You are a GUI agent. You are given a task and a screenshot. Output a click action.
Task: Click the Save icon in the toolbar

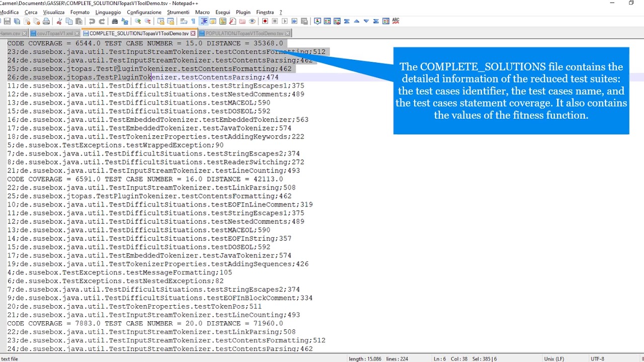pyautogui.click(x=7, y=21)
